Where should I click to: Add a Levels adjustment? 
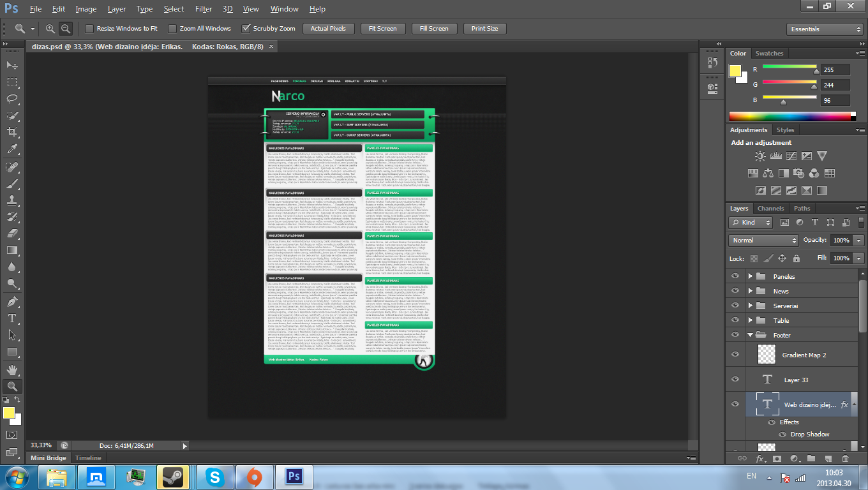coord(776,156)
